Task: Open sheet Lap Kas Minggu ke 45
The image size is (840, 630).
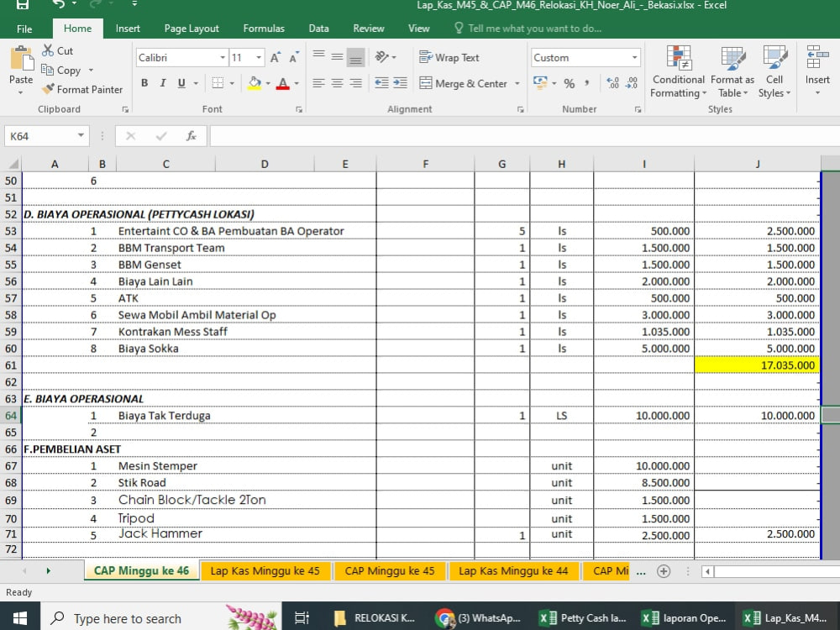Action: tap(265, 571)
